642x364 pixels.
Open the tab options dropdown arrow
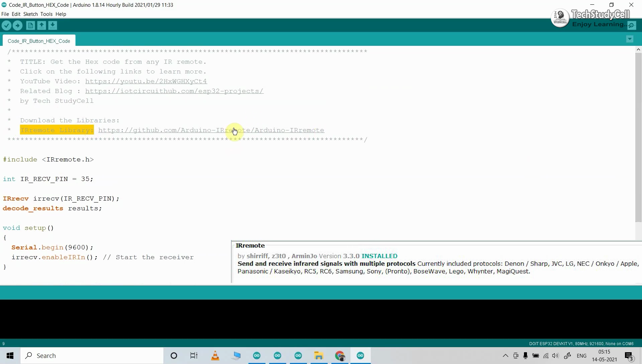(x=630, y=39)
